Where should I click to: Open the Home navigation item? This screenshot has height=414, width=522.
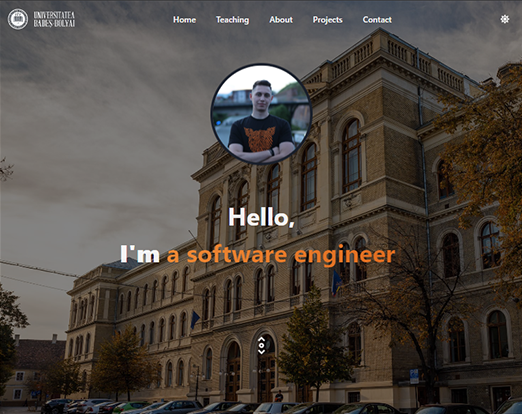[x=184, y=20]
